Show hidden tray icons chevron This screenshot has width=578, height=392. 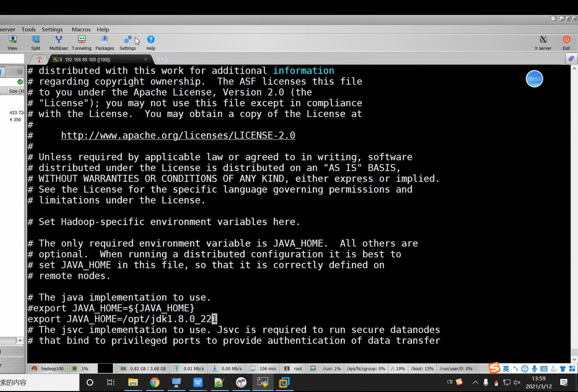(475, 382)
